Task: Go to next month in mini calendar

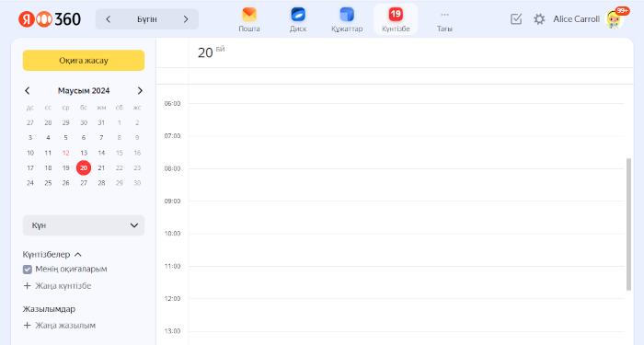Action: (x=140, y=91)
